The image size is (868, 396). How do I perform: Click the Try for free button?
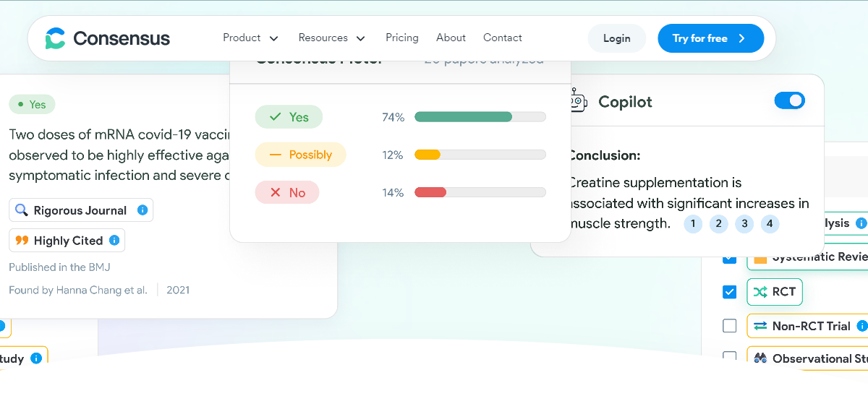710,38
